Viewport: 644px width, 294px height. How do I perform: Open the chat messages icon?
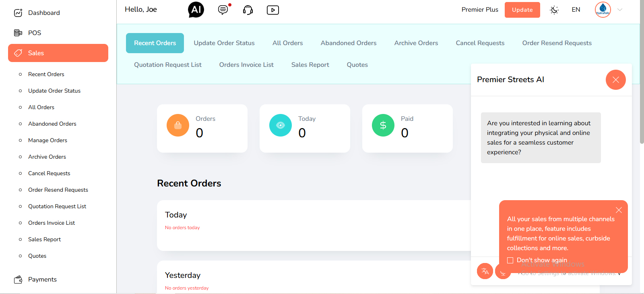[223, 10]
